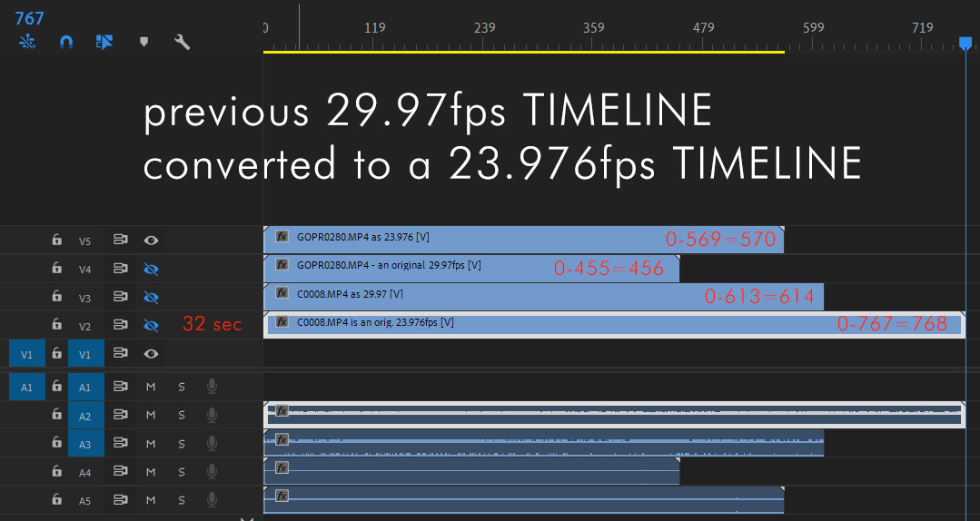Viewport: 980px width, 521px height.
Task: Open fx badge on A2 audio clip
Action: coord(282,410)
